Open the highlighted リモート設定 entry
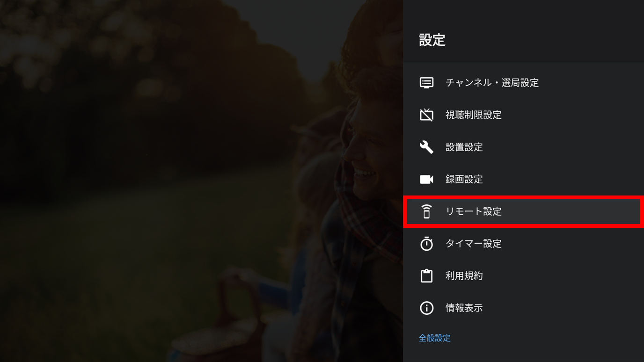The width and height of the screenshot is (644, 362). (523, 211)
